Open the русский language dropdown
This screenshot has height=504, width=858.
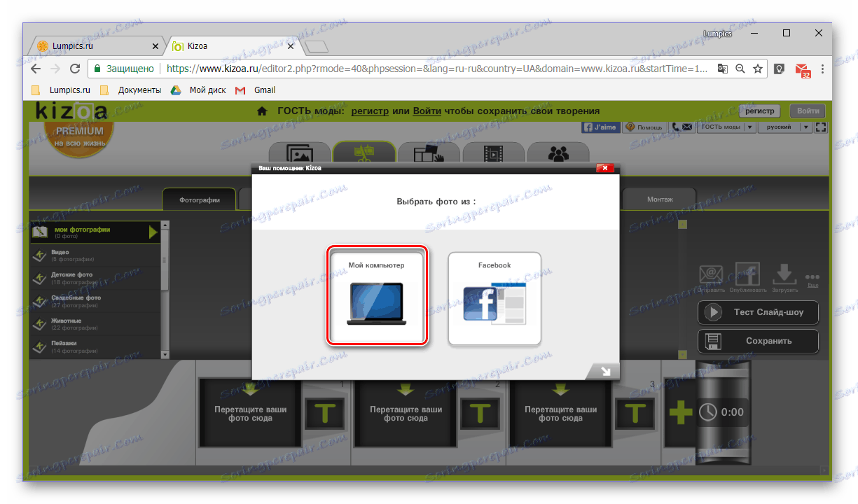pos(785,127)
